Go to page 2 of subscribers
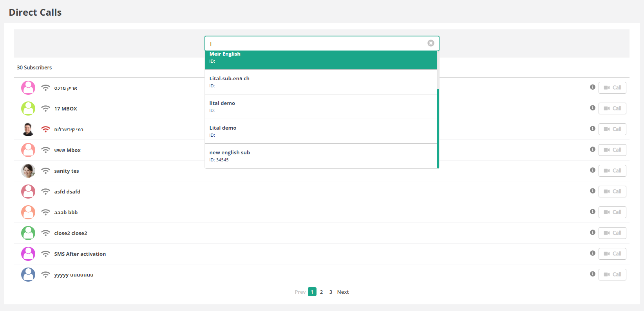Image resolution: width=644 pixels, height=311 pixels. pyautogui.click(x=321, y=292)
